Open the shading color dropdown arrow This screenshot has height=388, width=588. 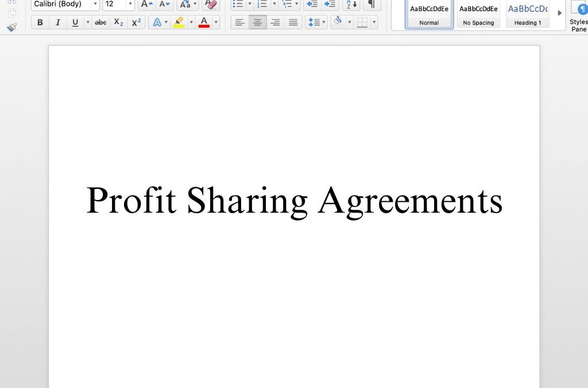tap(350, 22)
